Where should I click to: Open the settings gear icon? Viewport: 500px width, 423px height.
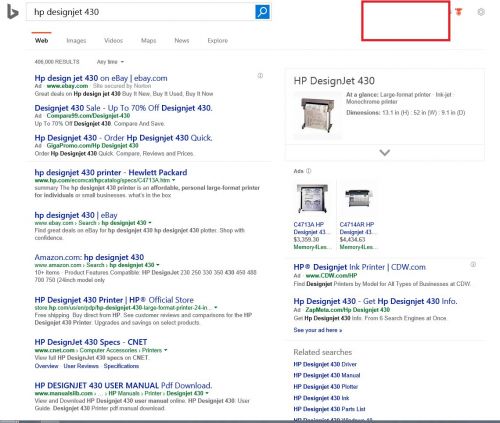pos(481,12)
